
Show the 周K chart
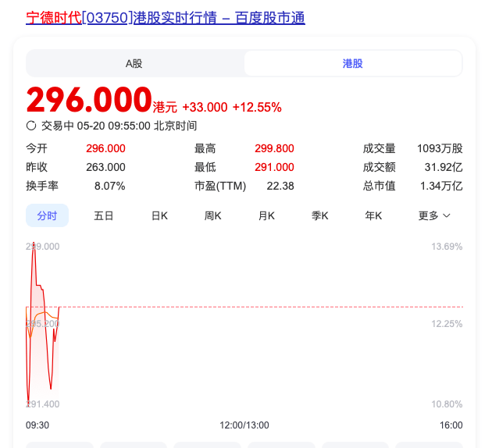213,215
